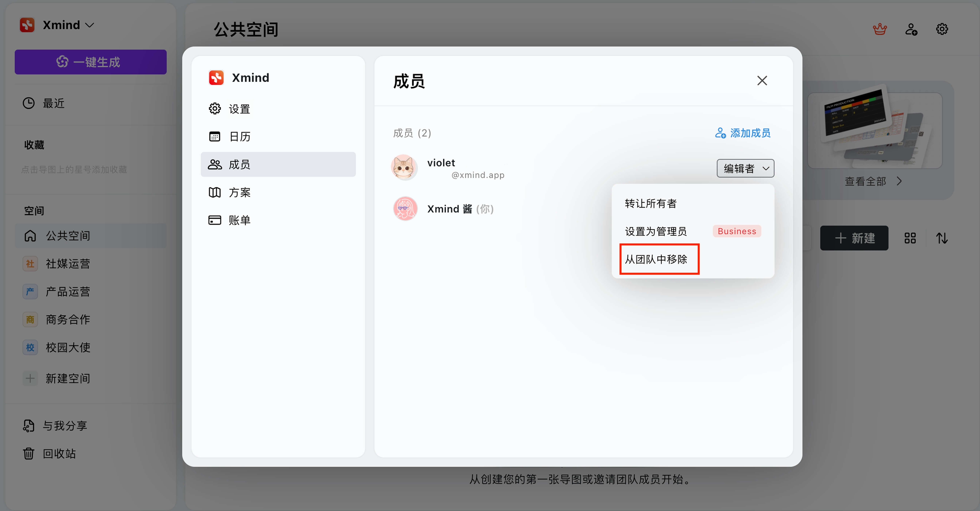Open Recent (最近) in sidebar
This screenshot has width=980, height=511.
tap(53, 103)
